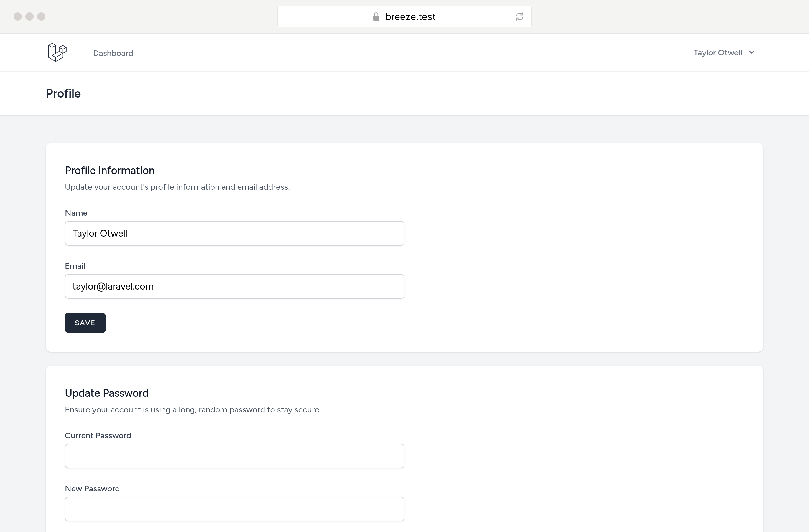Go to the Dashboard nav link
809x532 pixels.
pyautogui.click(x=113, y=53)
